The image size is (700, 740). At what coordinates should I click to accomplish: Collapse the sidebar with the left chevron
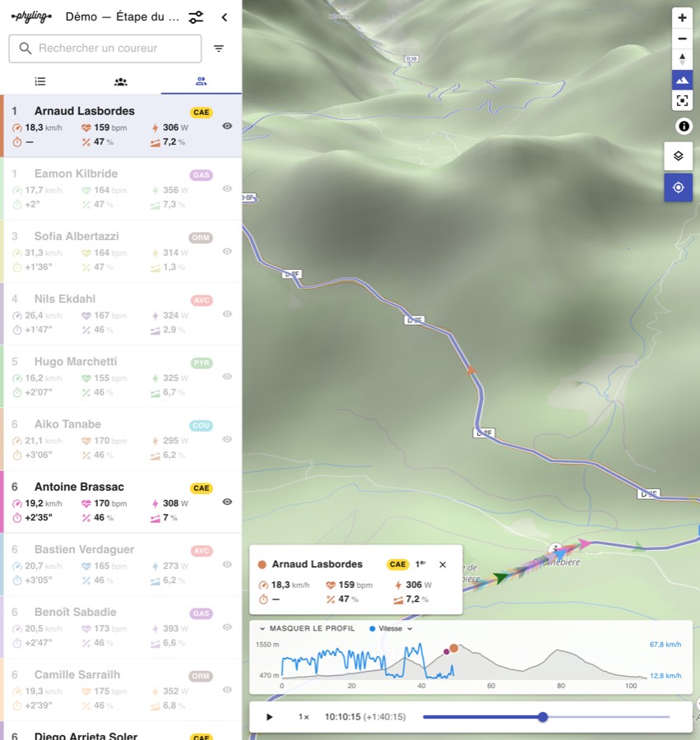tap(225, 17)
